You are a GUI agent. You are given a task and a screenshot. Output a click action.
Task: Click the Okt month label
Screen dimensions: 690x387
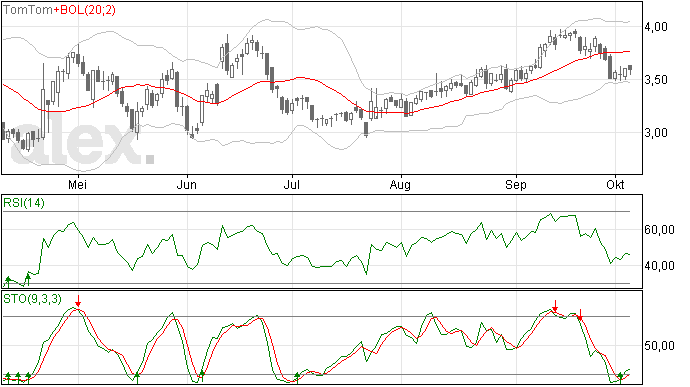coord(615,185)
